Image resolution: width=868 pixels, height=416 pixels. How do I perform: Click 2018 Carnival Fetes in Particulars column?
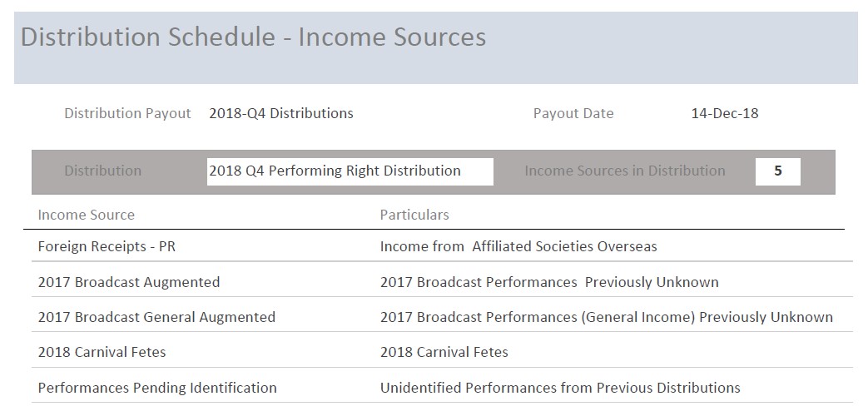(x=444, y=352)
